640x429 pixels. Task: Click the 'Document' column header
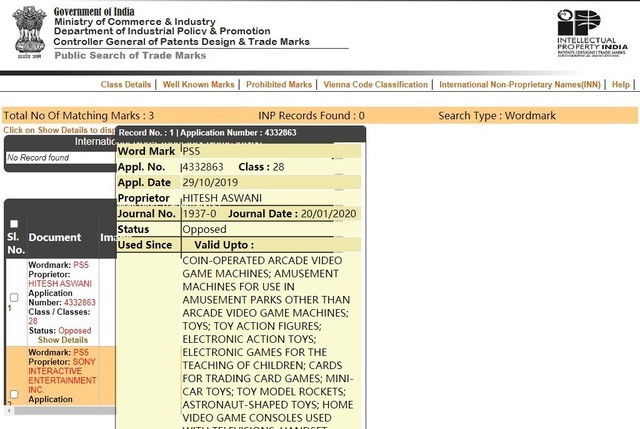(55, 237)
